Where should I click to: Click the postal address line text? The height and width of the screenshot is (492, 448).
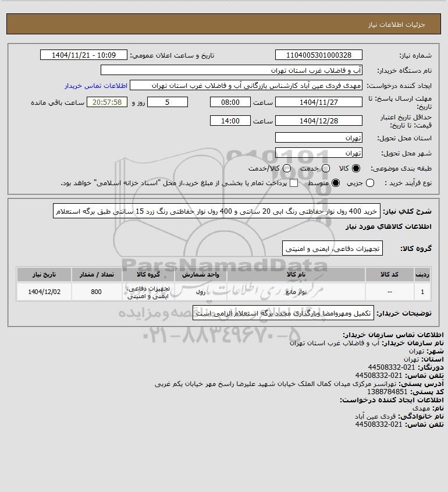(275, 384)
